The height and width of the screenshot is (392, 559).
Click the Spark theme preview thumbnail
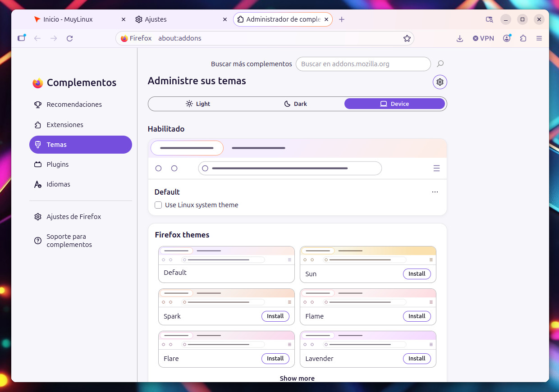[226, 298]
